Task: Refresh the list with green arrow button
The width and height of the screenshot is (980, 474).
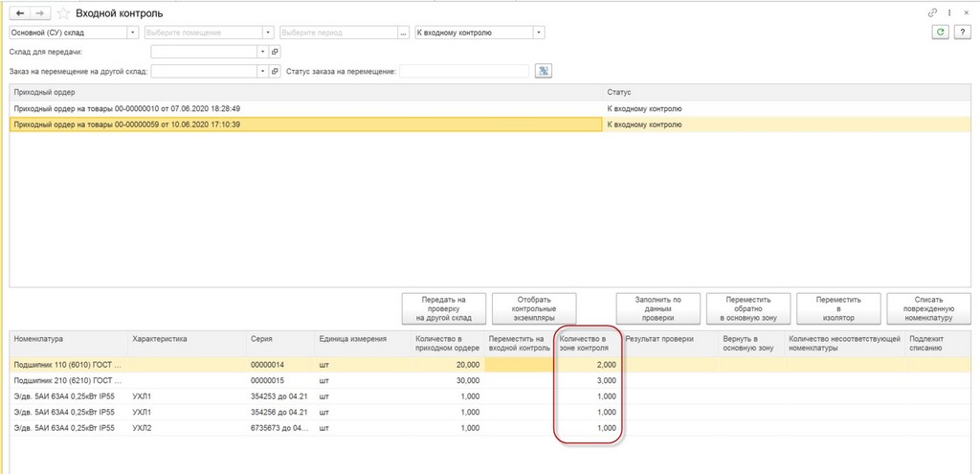Action: coord(940,33)
